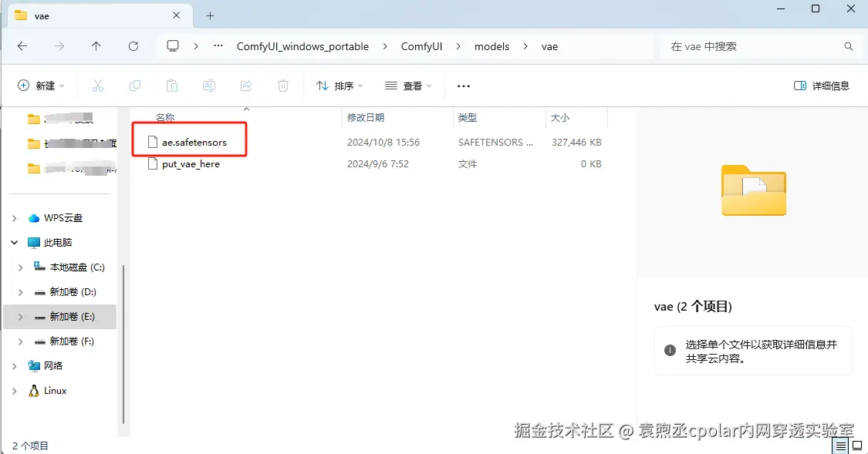Viewport: 868px width, 454px height.
Task: Click chevron after ComfyUI_windows_portable in breadcrumb
Action: (385, 46)
